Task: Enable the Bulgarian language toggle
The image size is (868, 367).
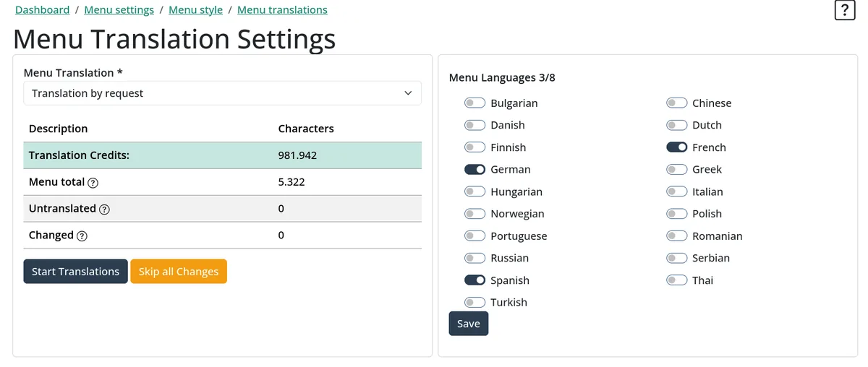Action: pyautogui.click(x=475, y=103)
